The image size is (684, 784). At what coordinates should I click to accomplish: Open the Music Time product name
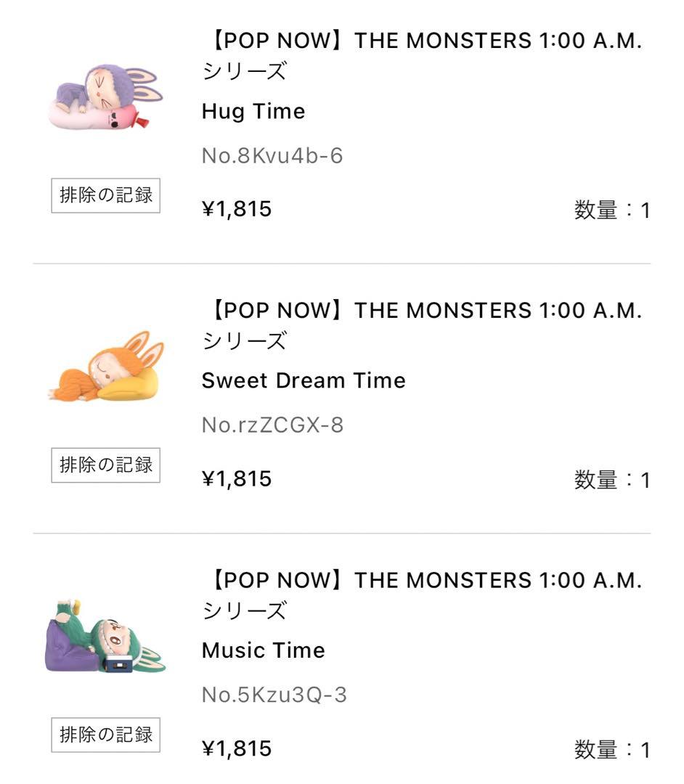[263, 650]
